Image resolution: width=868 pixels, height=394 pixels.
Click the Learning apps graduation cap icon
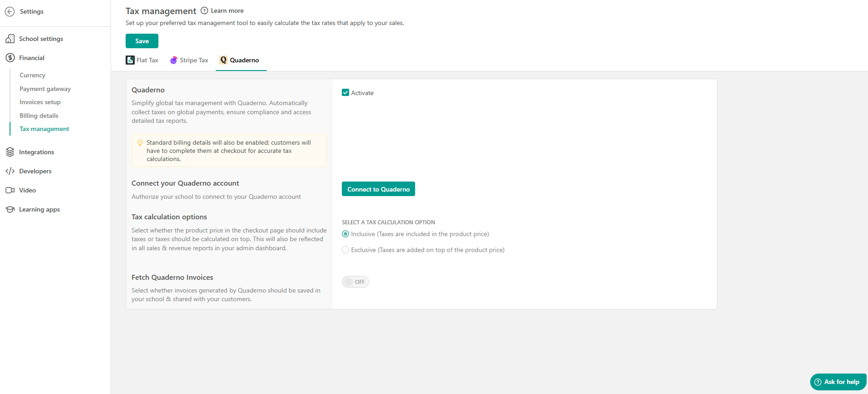click(10, 209)
